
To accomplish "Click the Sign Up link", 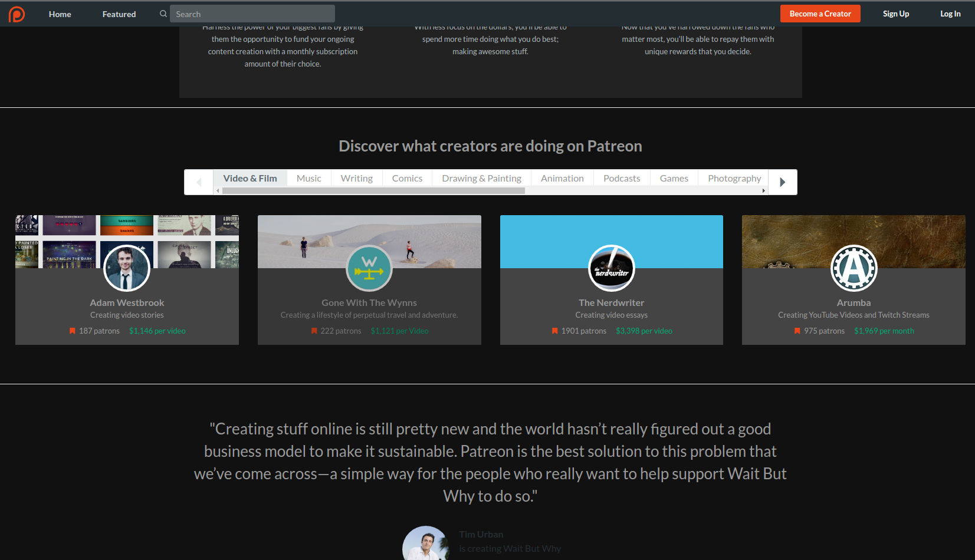I will pos(896,14).
